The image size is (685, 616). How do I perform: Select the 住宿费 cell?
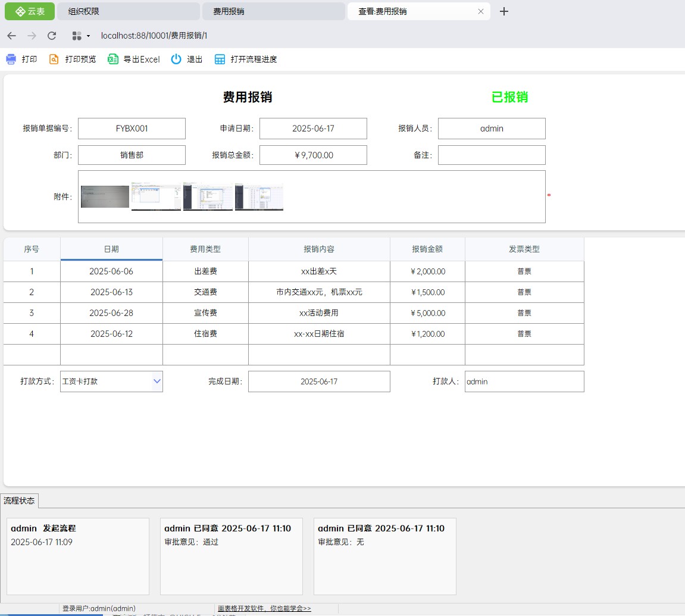click(205, 334)
